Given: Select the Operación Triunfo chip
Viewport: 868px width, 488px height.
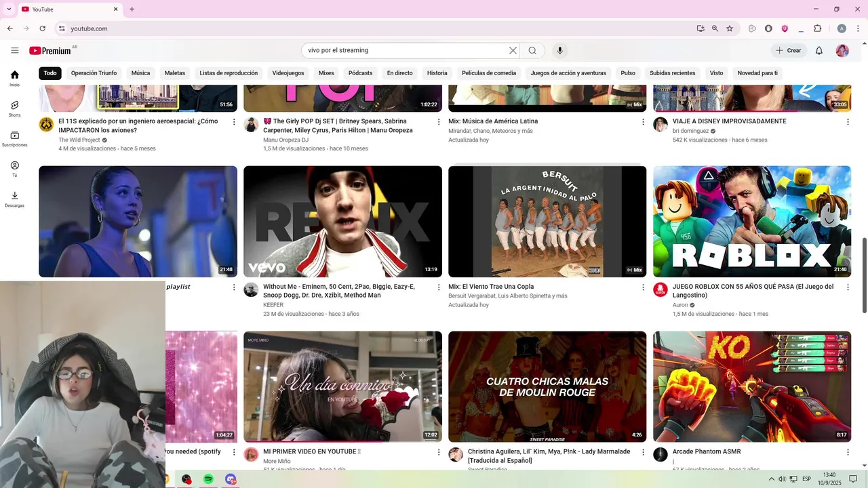Looking at the screenshot, I should (x=94, y=73).
